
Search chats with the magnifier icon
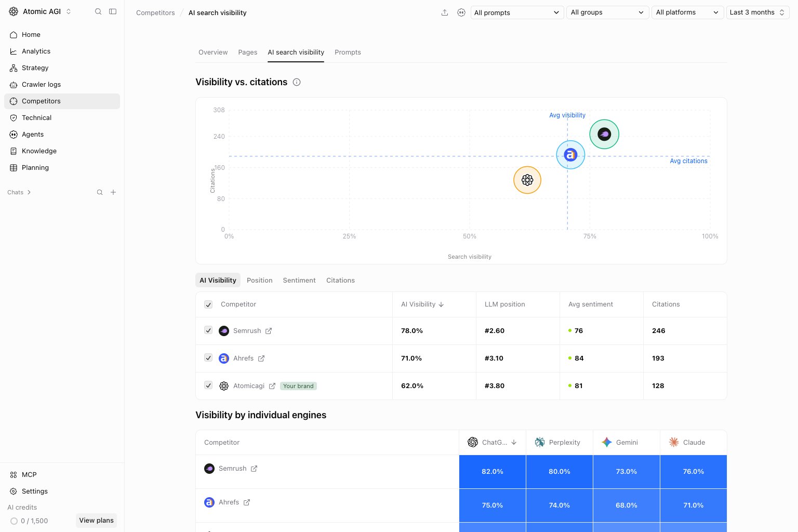point(100,192)
